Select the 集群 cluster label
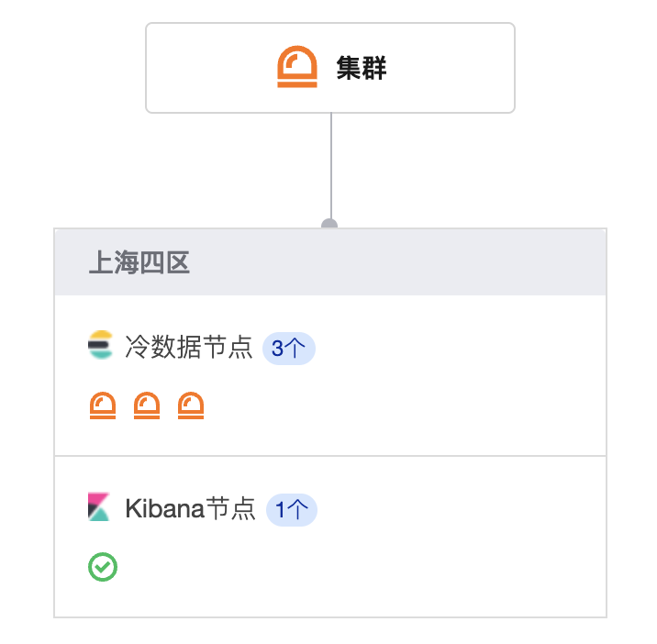 pos(362,69)
